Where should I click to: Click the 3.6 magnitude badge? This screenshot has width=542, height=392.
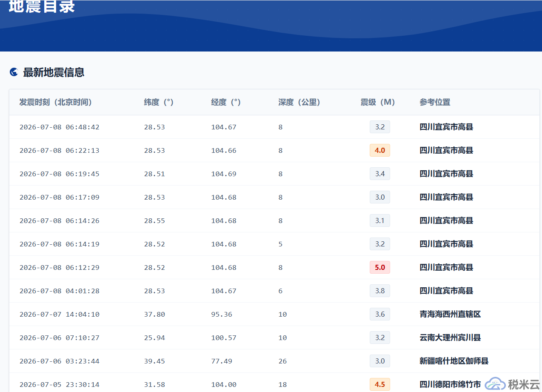[x=380, y=314]
